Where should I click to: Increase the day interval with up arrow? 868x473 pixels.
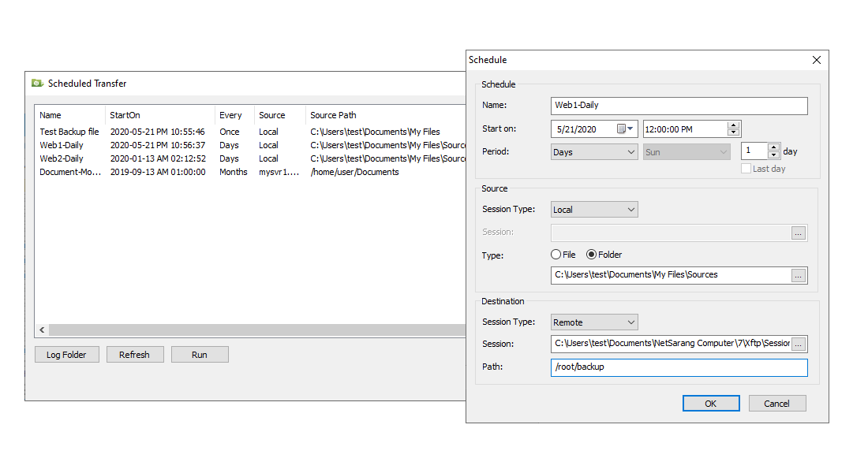[x=773, y=147]
